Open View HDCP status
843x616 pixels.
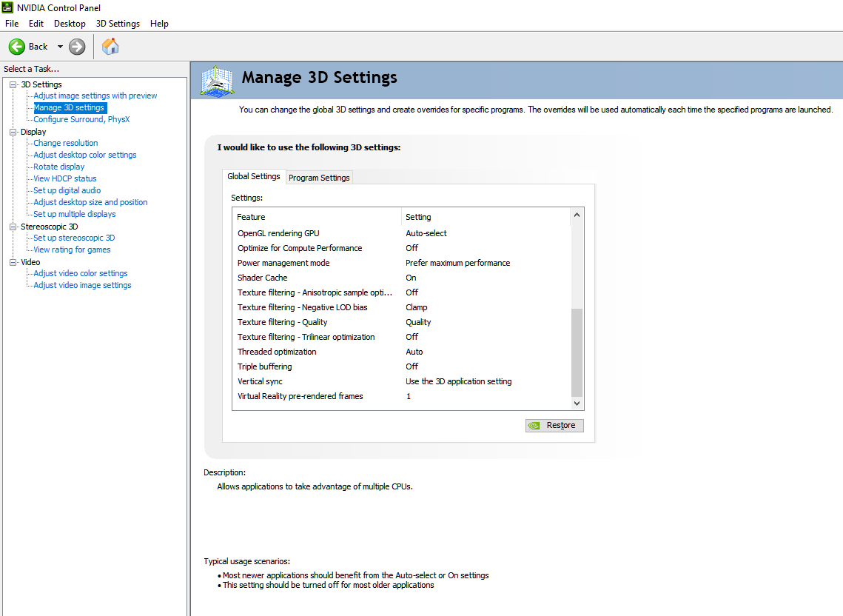(65, 178)
